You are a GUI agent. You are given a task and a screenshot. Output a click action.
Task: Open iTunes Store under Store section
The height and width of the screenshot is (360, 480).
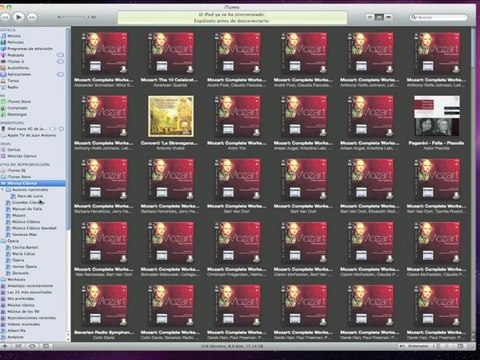coord(19,101)
